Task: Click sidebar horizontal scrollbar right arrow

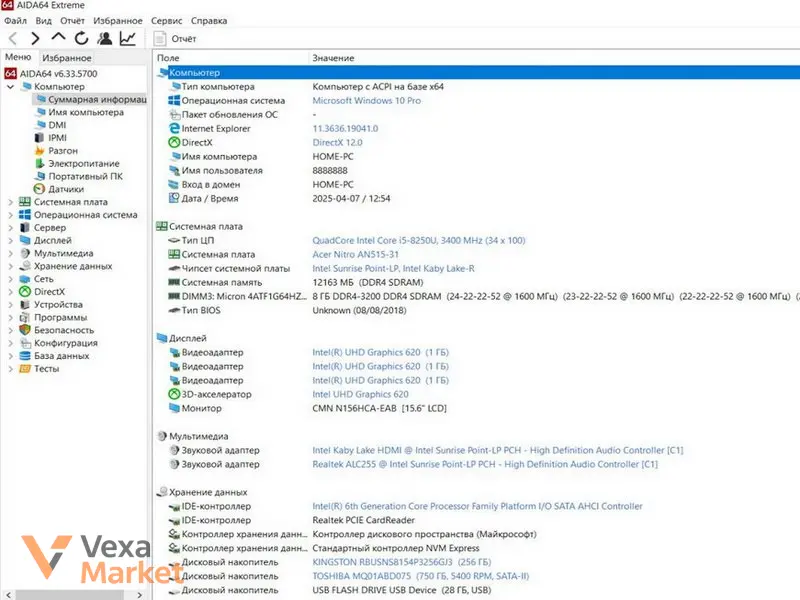Action: 139,595
